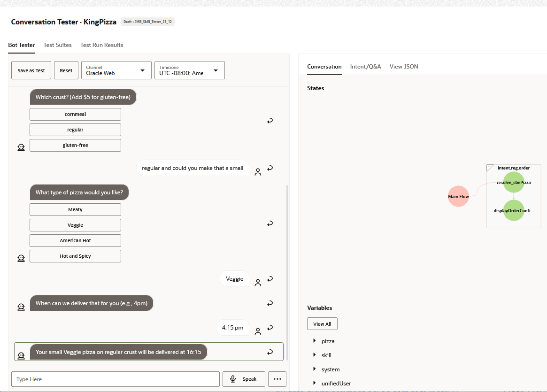Image resolution: width=547 pixels, height=392 pixels.
Task: Click the '4:15 pm' user message bubble
Action: point(233,328)
